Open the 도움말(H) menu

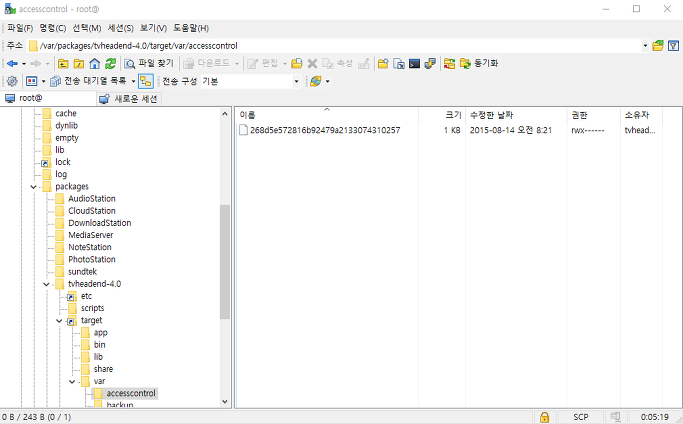point(191,28)
